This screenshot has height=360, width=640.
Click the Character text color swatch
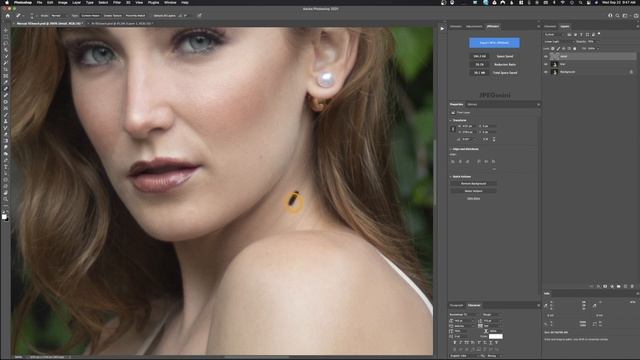pyautogui.click(x=496, y=336)
